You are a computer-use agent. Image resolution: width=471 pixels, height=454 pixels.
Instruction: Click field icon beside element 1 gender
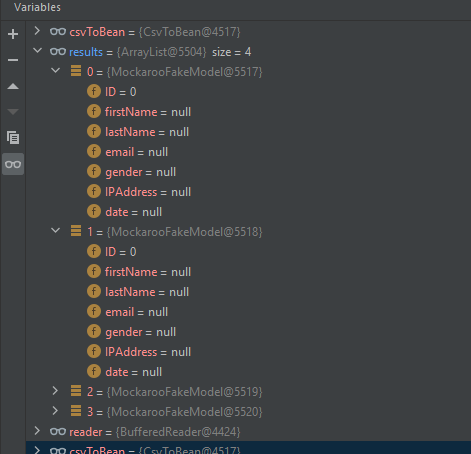[x=94, y=331]
